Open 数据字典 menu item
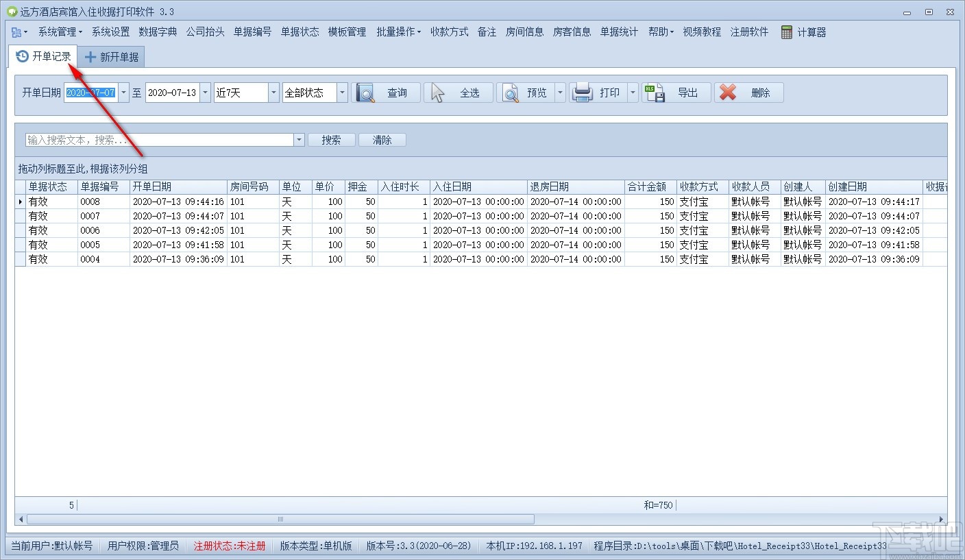The width and height of the screenshot is (965, 560). coord(158,32)
